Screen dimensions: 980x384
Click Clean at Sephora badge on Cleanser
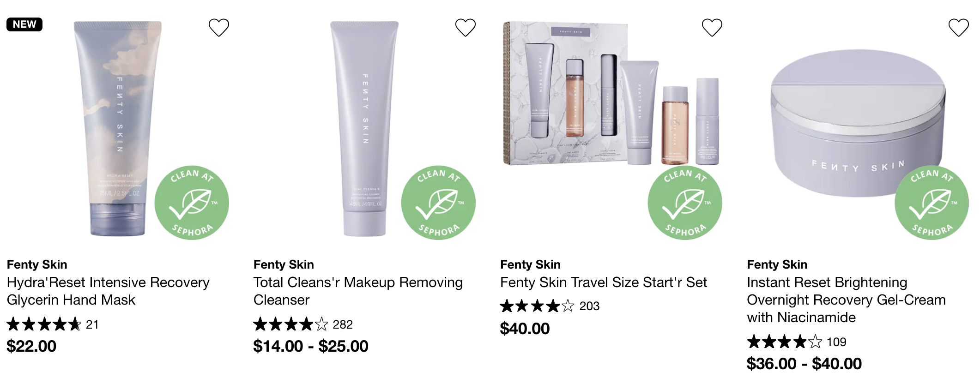[x=438, y=203]
